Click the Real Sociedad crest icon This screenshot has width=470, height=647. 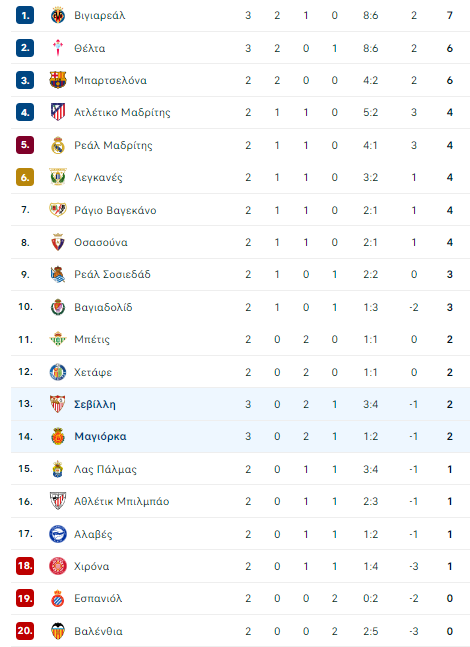(58, 274)
